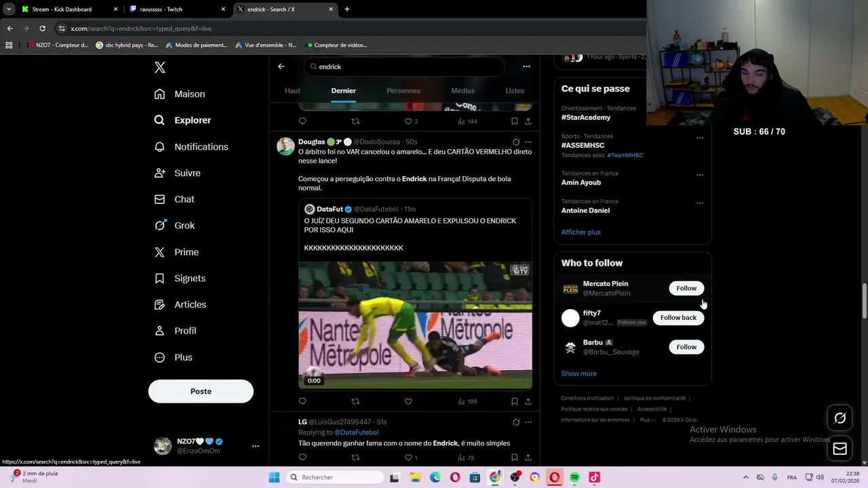Screen dimensions: 868x488
Task: Click the Poste button
Action: click(201, 391)
